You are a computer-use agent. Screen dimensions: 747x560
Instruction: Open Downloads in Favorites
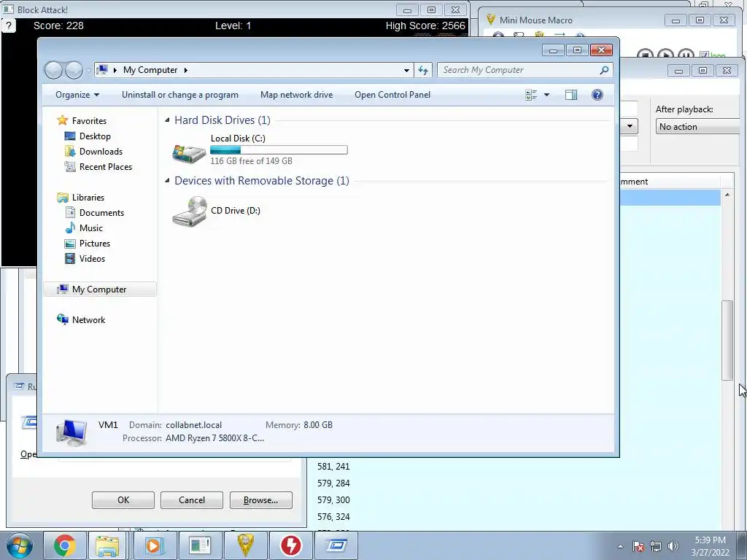click(x=101, y=152)
